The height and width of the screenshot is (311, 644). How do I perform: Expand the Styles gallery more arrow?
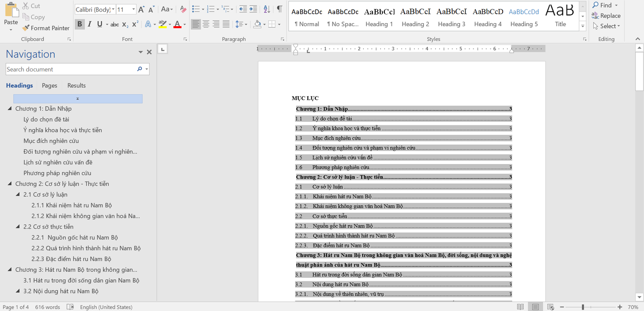click(583, 25)
